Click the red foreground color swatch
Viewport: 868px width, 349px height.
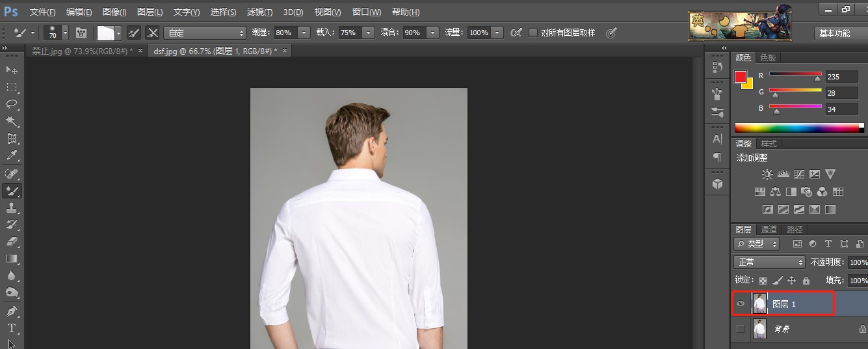(741, 76)
